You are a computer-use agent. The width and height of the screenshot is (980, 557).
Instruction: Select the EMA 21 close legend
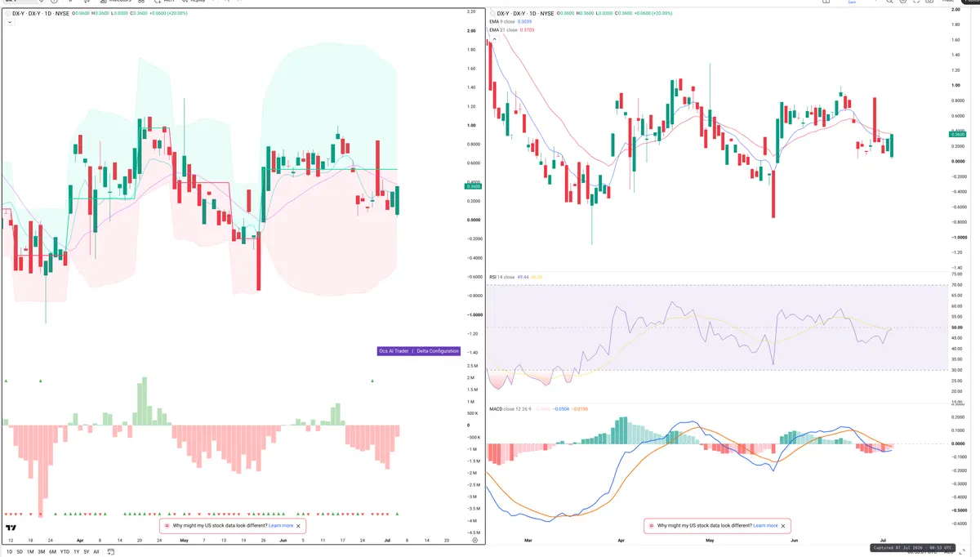click(x=504, y=29)
